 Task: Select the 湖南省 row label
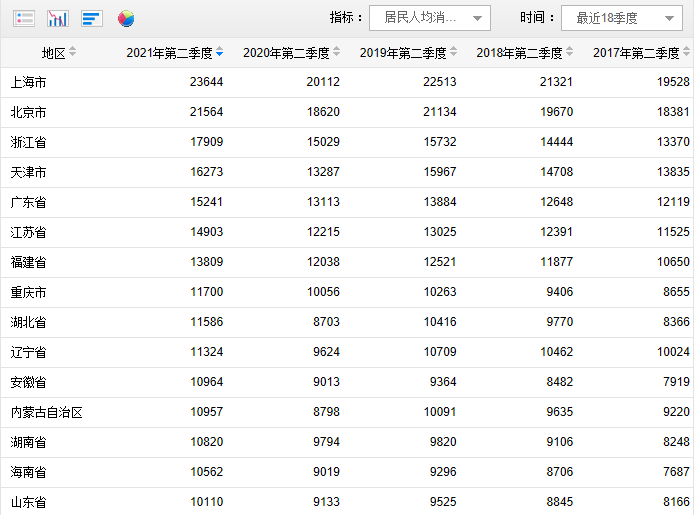[x=28, y=442]
